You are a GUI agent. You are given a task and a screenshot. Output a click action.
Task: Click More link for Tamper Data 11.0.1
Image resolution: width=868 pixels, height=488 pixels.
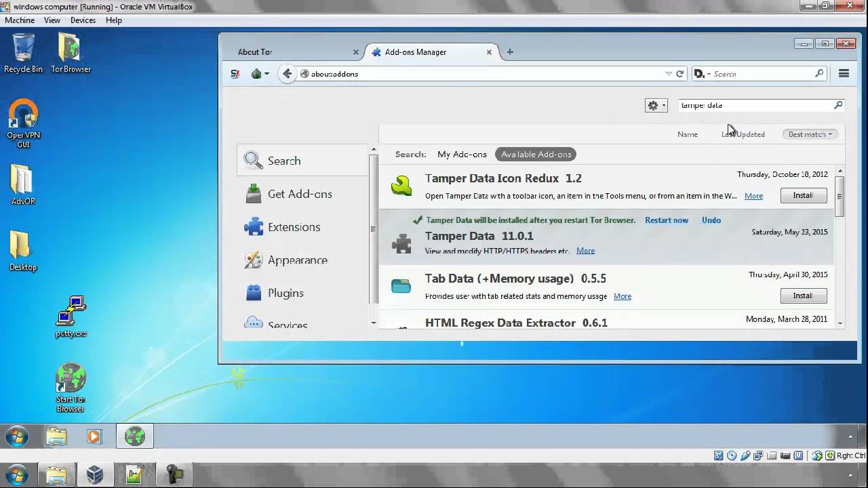pos(585,251)
